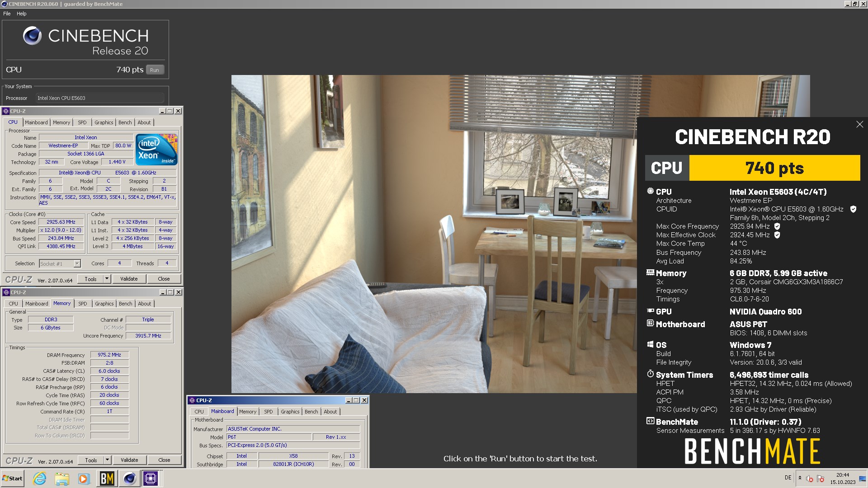Open Bench tab in Mainboard CPU-Z window
Viewport: 868px width, 488px height.
tap(311, 412)
